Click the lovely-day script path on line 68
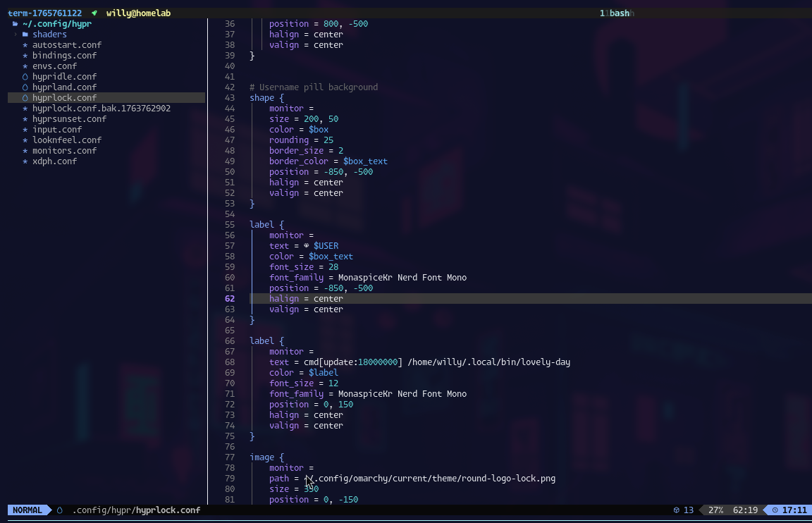The height and width of the screenshot is (523, 812). pos(488,362)
